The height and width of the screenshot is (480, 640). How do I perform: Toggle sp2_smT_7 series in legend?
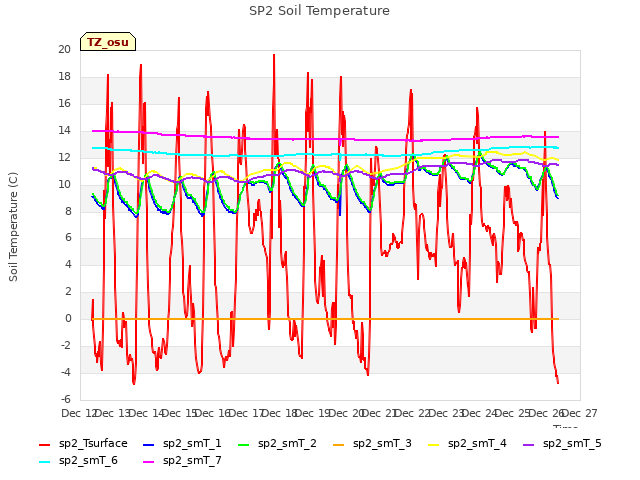tap(182, 461)
